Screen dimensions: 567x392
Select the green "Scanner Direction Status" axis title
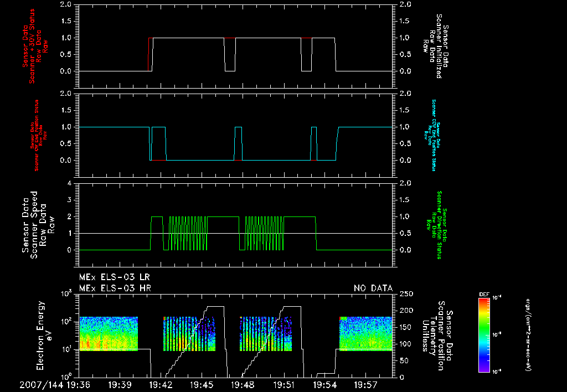pyautogui.click(x=439, y=225)
